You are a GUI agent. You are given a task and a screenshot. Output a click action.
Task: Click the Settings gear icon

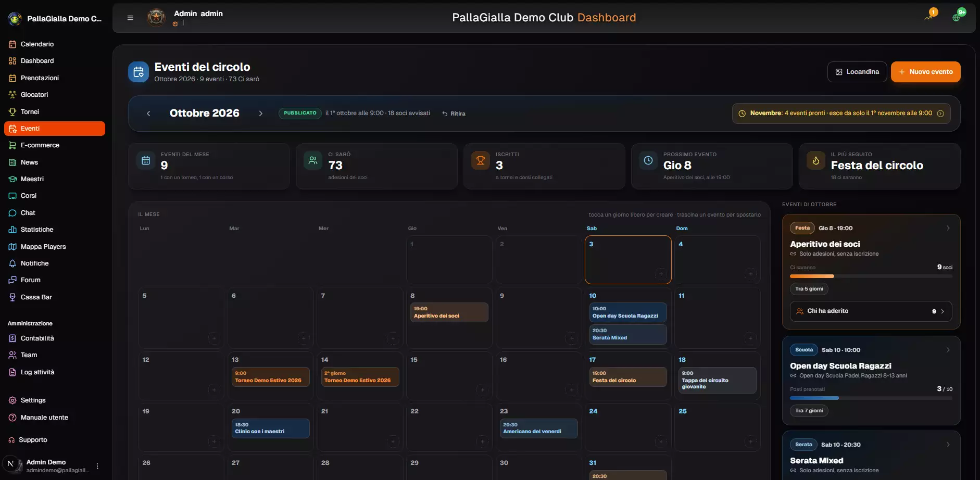[12, 400]
